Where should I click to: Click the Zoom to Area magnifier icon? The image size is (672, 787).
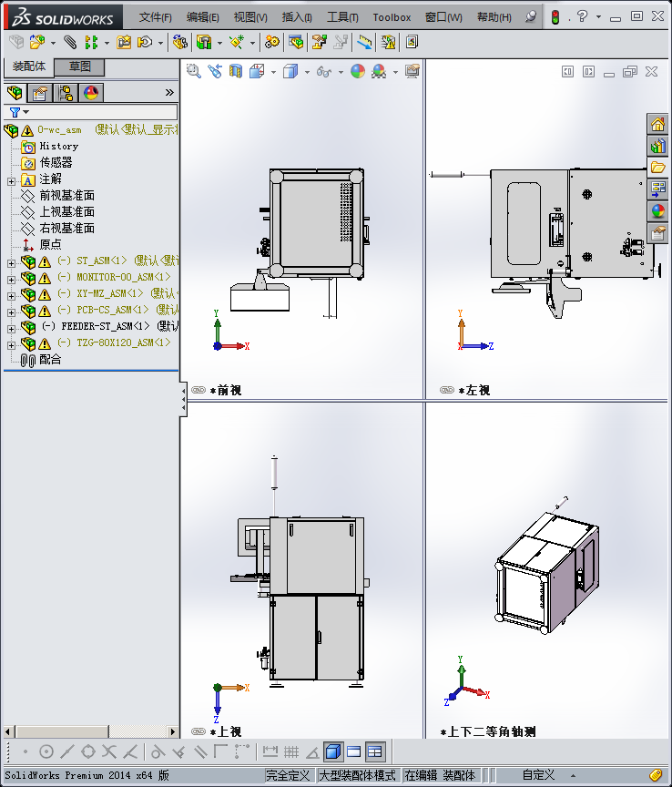click(x=194, y=72)
